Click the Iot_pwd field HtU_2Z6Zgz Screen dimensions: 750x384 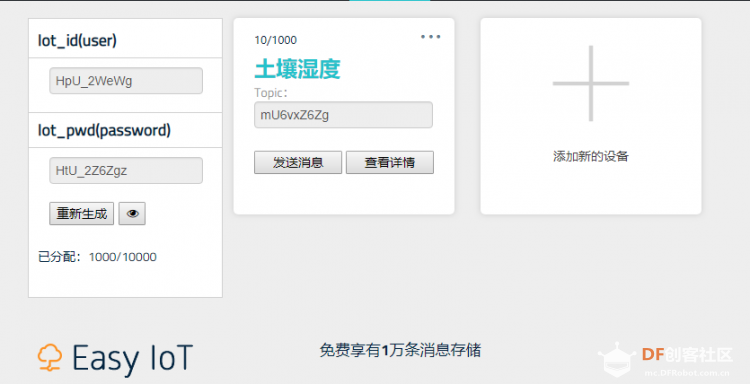(x=126, y=171)
